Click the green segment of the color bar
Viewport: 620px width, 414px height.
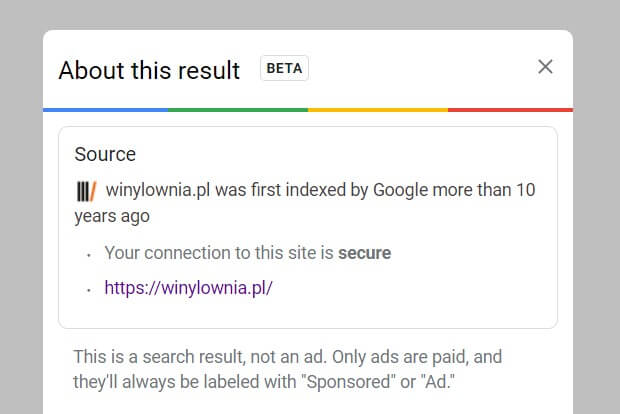[238, 110]
